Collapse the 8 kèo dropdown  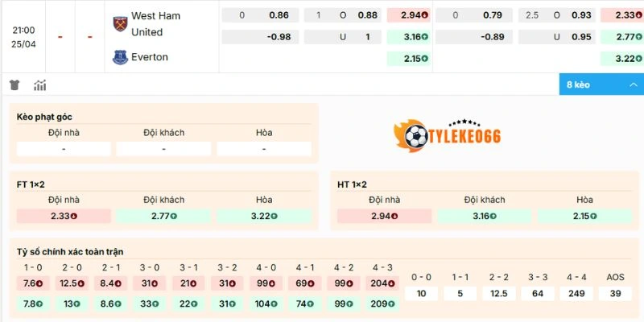[601, 85]
